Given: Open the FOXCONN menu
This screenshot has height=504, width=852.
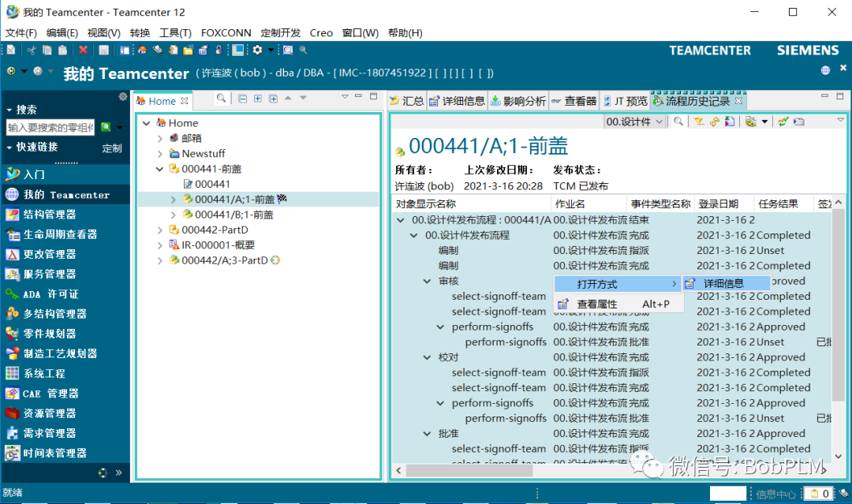Looking at the screenshot, I should 226,33.
